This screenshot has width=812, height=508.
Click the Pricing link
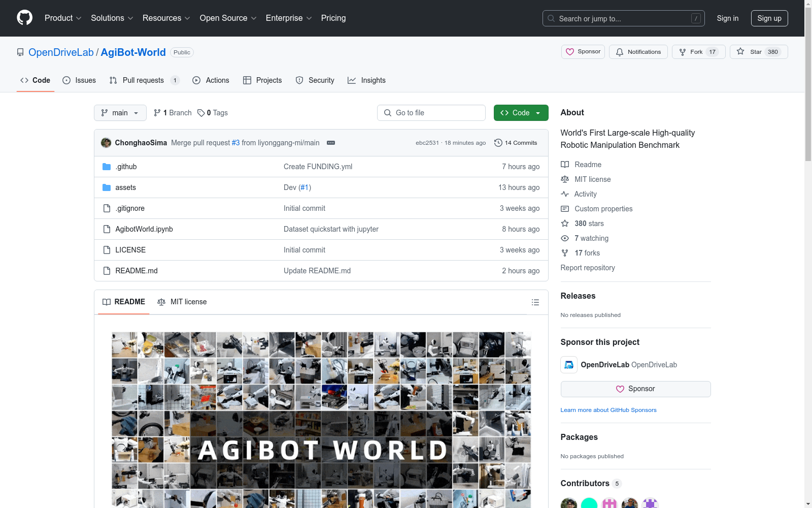(x=333, y=18)
